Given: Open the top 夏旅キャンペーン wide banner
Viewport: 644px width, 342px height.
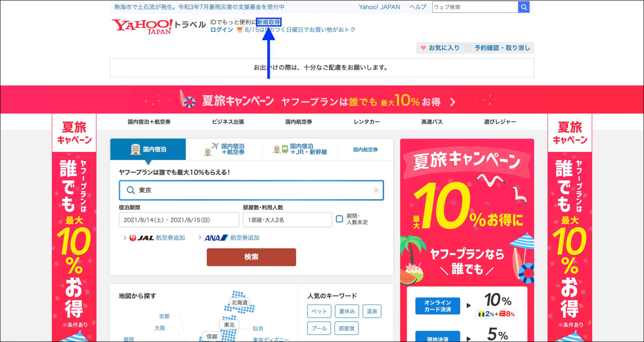Looking at the screenshot, I should (x=322, y=100).
